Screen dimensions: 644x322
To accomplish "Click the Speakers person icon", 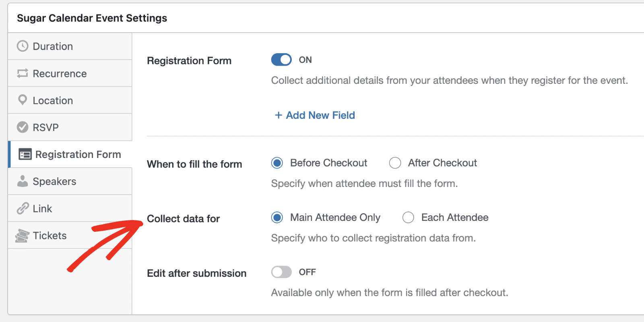I will point(23,181).
